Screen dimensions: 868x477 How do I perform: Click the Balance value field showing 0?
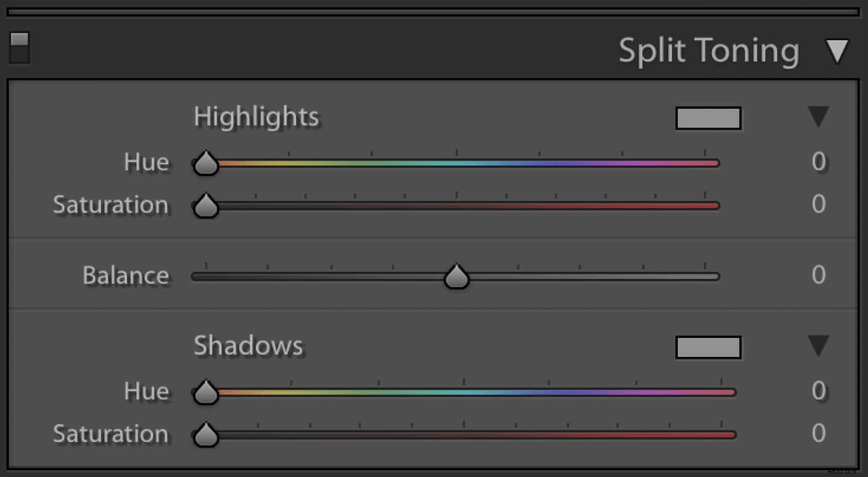tap(819, 276)
